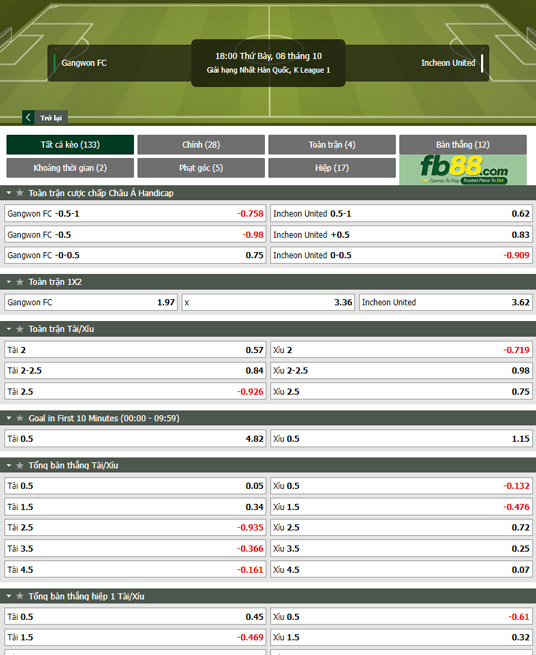Image resolution: width=536 pixels, height=655 pixels.
Task: Bet first half Tài 1.5 at -0.469
Action: pos(135,637)
